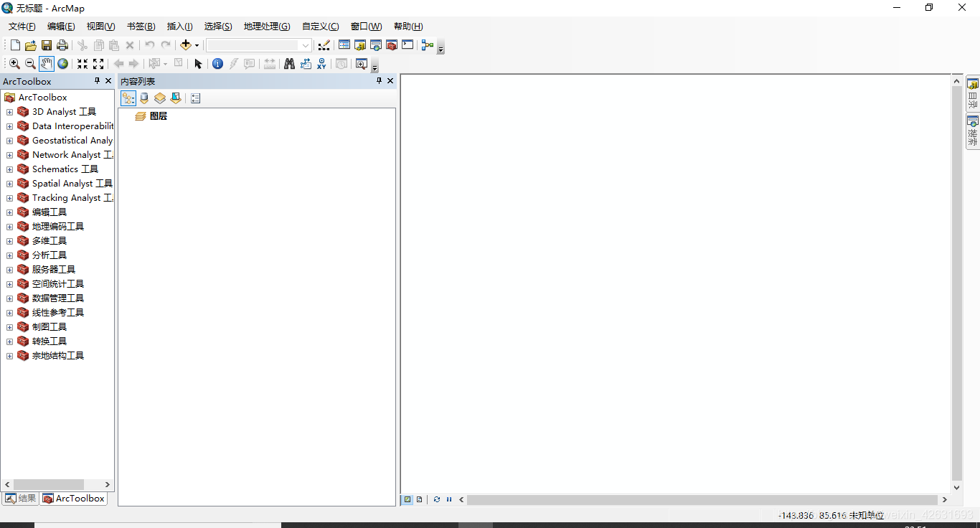Pin the ArcToolbox panel auto-hide

click(x=97, y=81)
